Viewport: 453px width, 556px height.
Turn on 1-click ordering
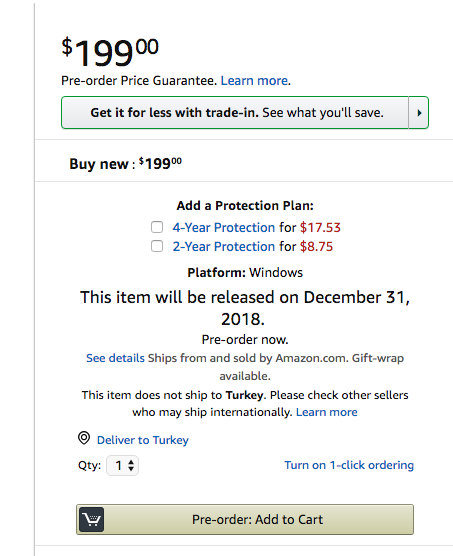point(349,465)
